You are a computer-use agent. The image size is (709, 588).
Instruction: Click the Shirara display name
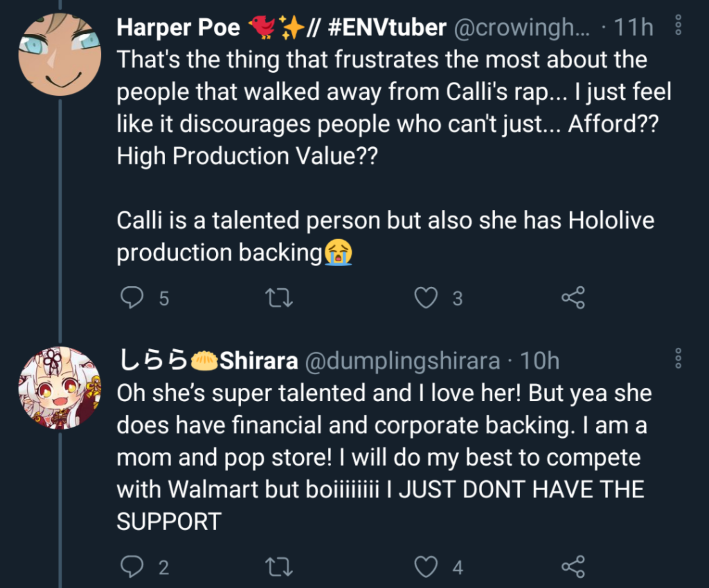point(209,361)
